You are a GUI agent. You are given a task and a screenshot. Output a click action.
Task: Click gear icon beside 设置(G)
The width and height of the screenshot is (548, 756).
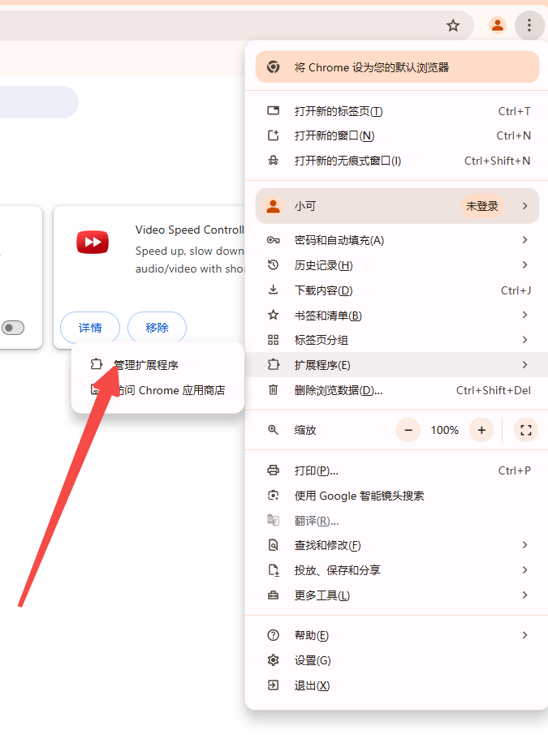[273, 660]
